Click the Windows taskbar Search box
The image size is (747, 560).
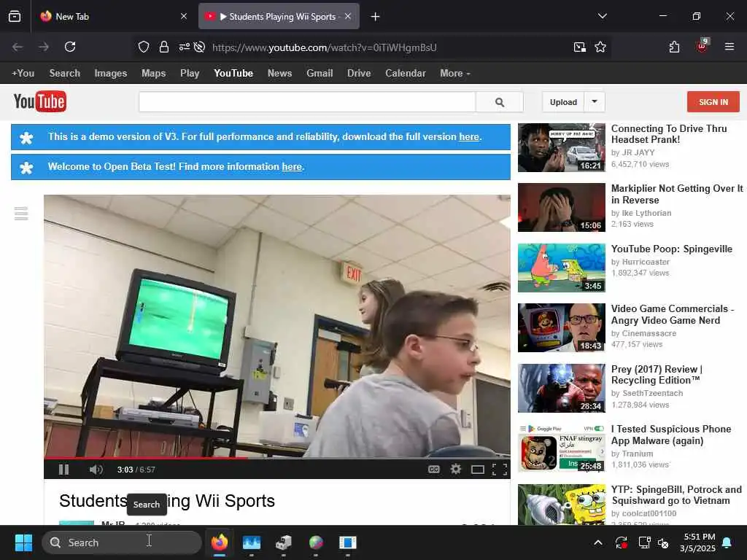point(122,542)
